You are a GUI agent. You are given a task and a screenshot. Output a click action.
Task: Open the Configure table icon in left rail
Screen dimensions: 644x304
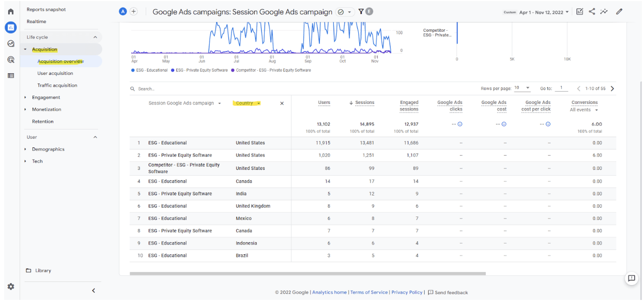pos(11,75)
